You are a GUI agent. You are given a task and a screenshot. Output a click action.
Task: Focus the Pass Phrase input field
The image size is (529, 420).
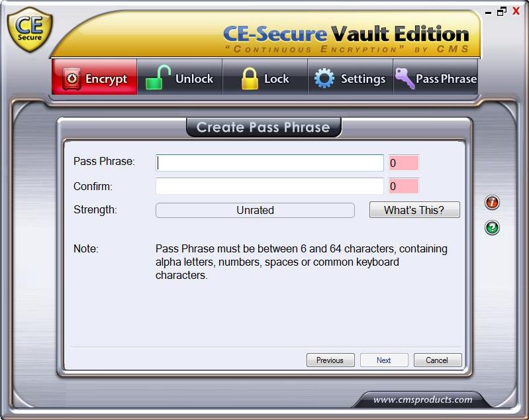pos(269,163)
